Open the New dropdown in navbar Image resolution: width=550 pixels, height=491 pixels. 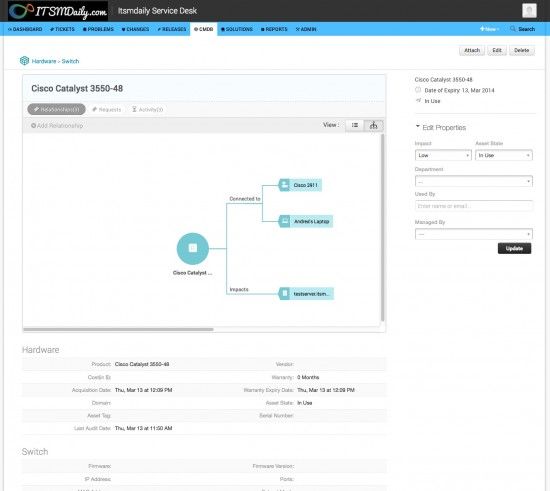[489, 29]
